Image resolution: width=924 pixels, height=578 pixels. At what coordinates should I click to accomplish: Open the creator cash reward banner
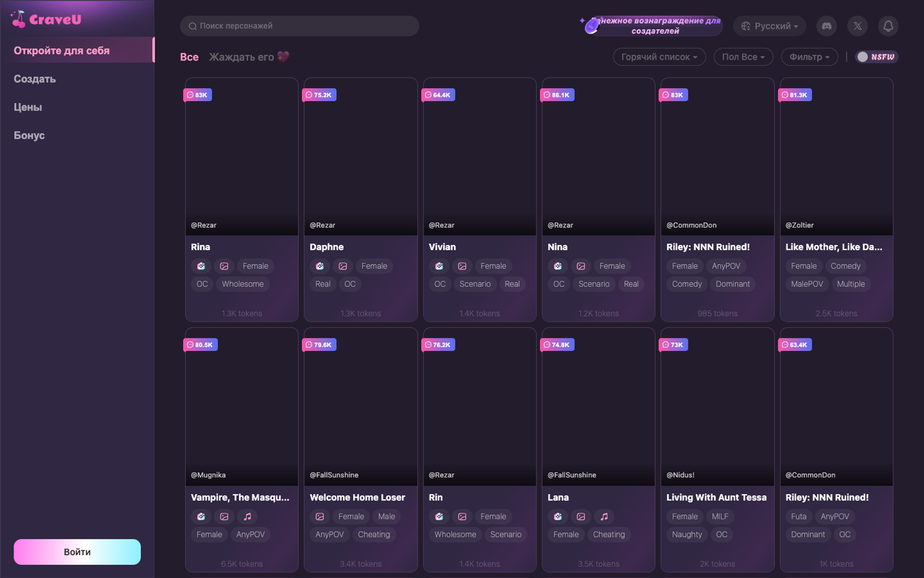pos(653,26)
